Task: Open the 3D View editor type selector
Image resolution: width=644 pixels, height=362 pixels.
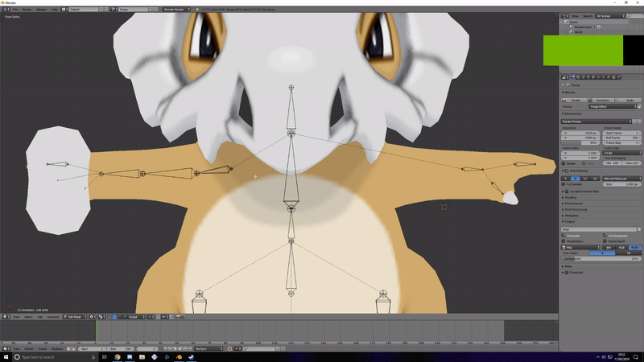Action: pos(5,317)
